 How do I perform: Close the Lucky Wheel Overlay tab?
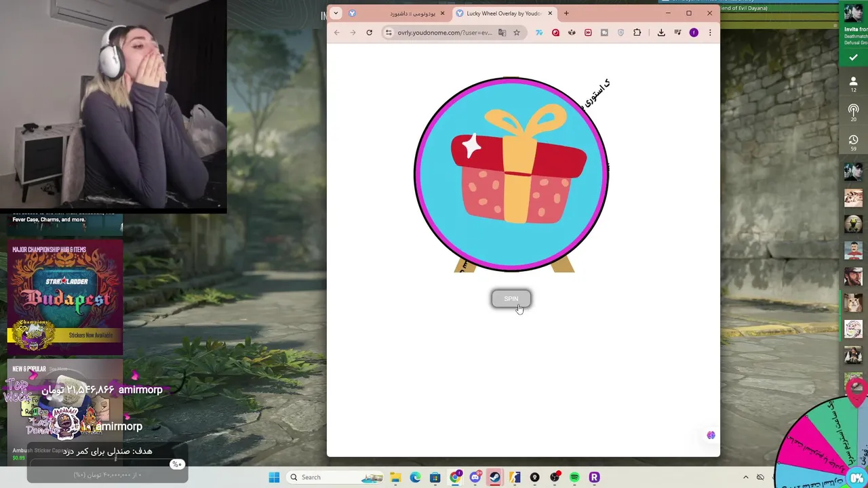tap(550, 13)
